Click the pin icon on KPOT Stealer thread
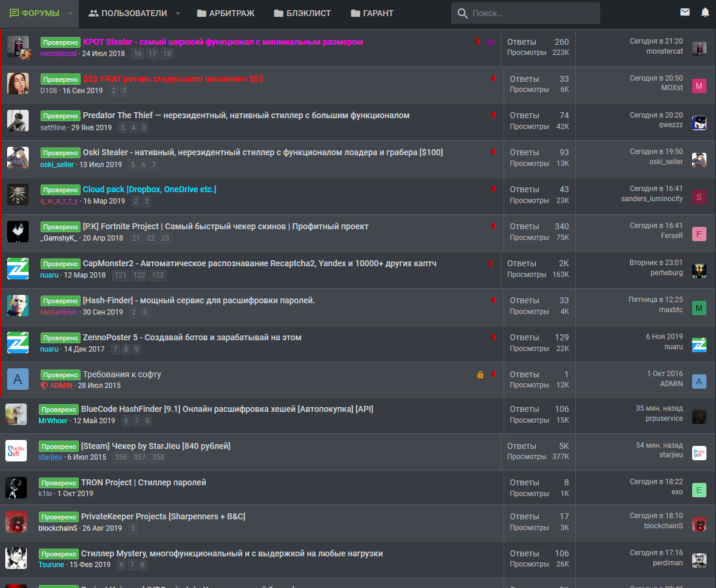716x588 pixels. pyautogui.click(x=477, y=42)
